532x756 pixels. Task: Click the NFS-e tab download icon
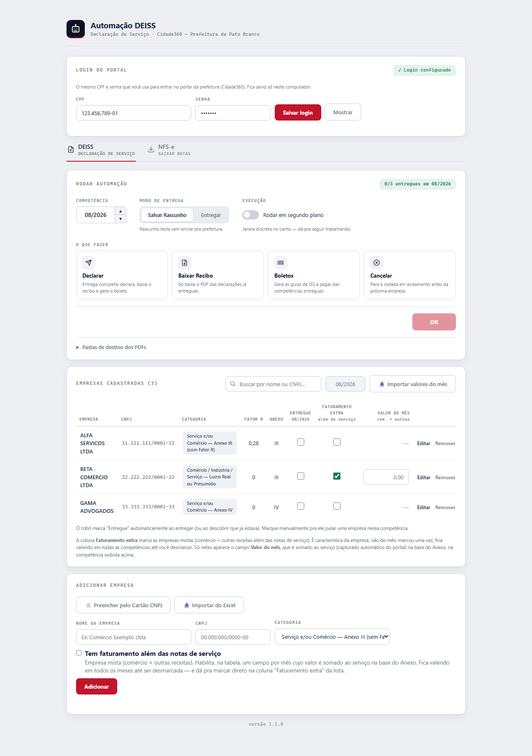click(151, 150)
